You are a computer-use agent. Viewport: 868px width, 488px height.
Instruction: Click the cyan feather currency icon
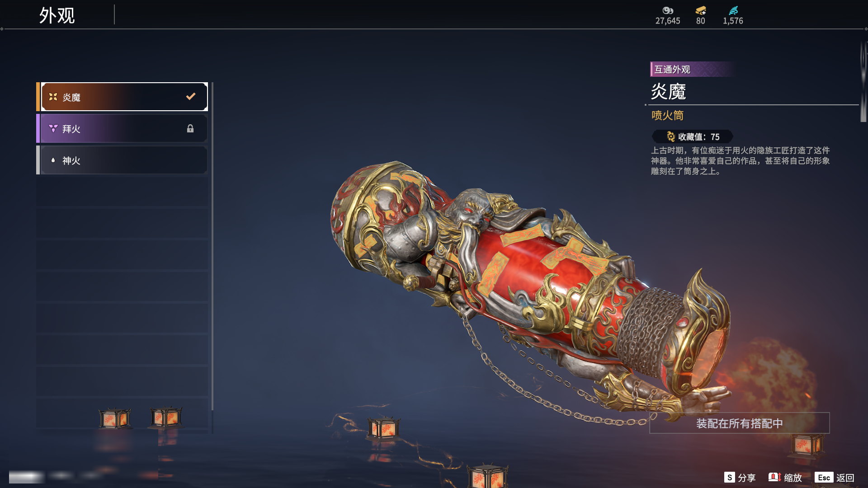click(x=733, y=10)
